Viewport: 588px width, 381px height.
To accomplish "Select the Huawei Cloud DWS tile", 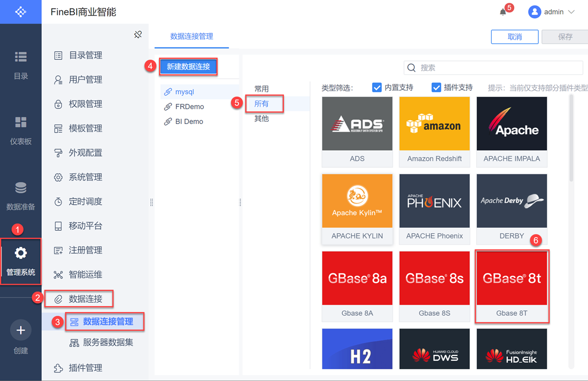I will pyautogui.click(x=434, y=349).
